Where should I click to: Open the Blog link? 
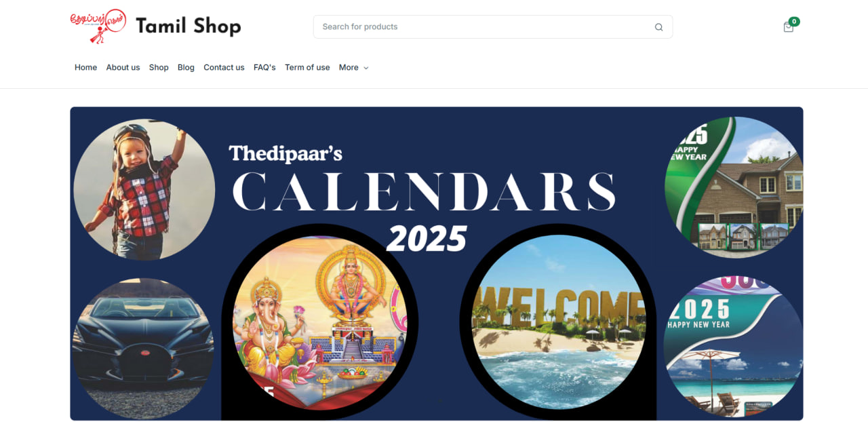[x=186, y=68]
